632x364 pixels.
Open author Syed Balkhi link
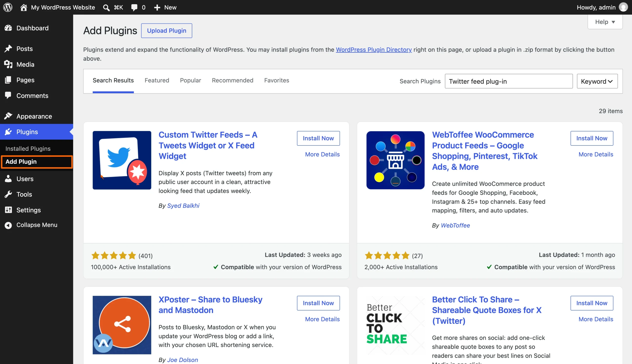point(183,205)
